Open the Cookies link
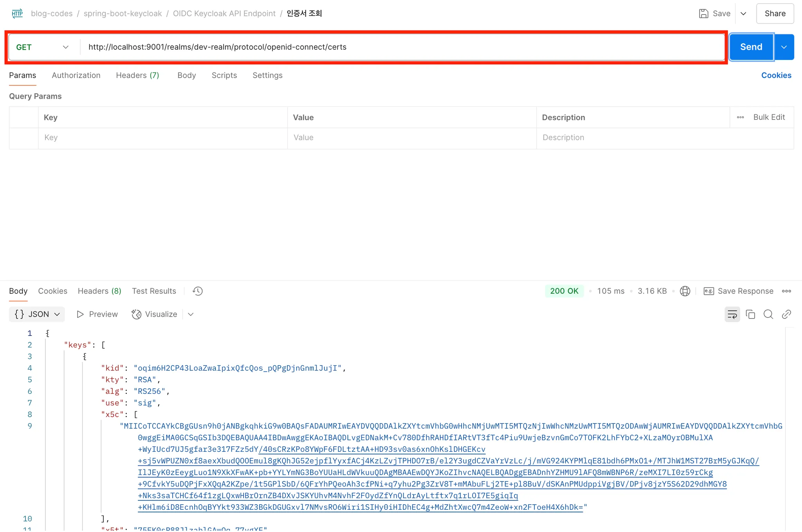 776,75
